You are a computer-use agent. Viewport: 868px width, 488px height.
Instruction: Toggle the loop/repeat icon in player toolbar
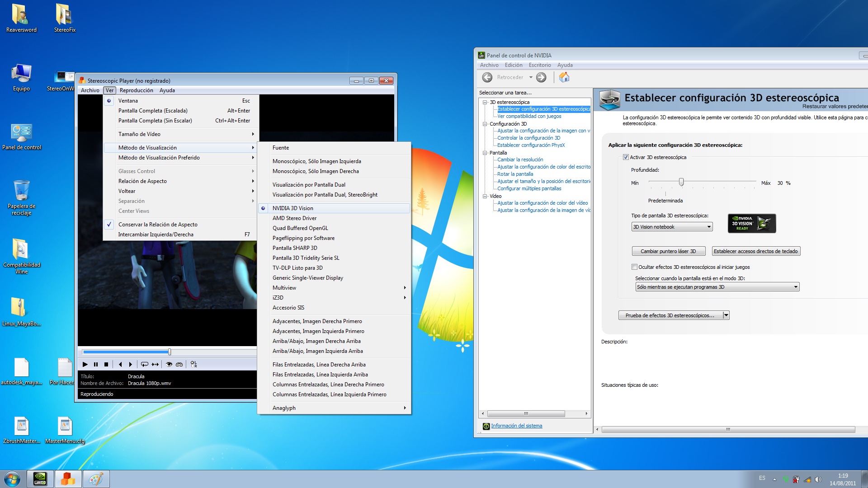(x=144, y=364)
